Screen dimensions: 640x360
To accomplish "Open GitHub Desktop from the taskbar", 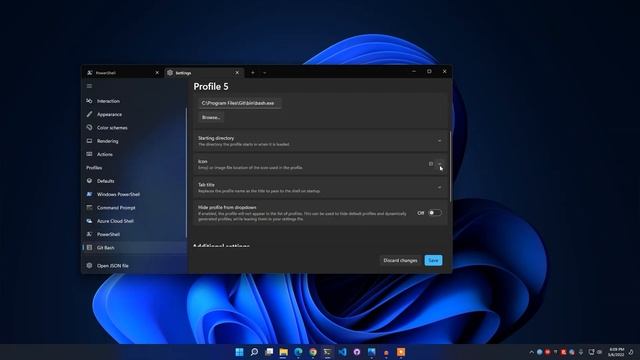I will tap(357, 352).
